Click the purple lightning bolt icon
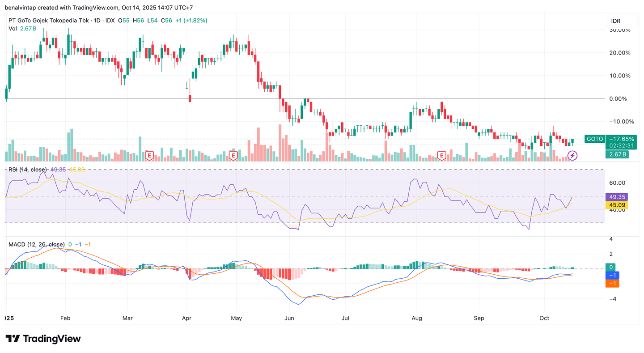Viewport: 644px width, 353px height. [572, 156]
